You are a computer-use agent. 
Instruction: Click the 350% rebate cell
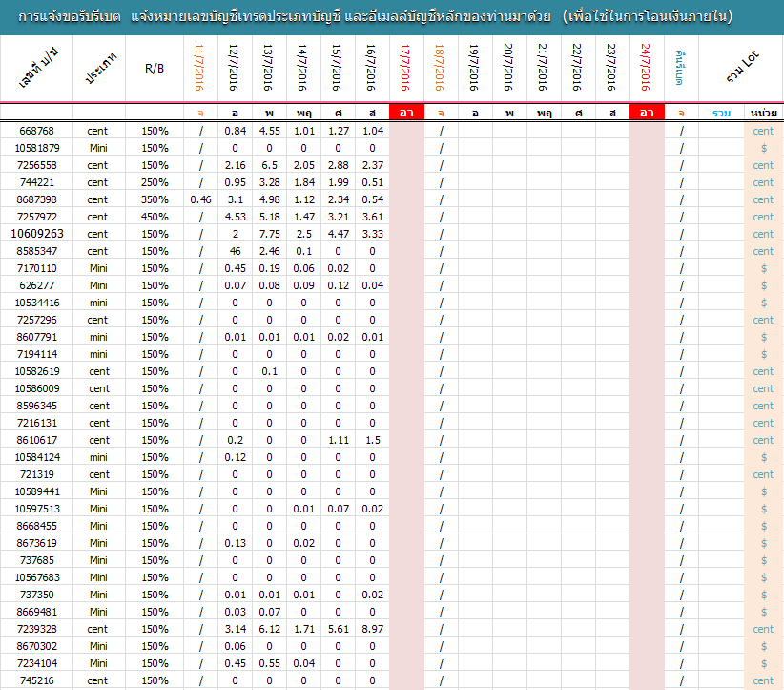[x=155, y=199]
